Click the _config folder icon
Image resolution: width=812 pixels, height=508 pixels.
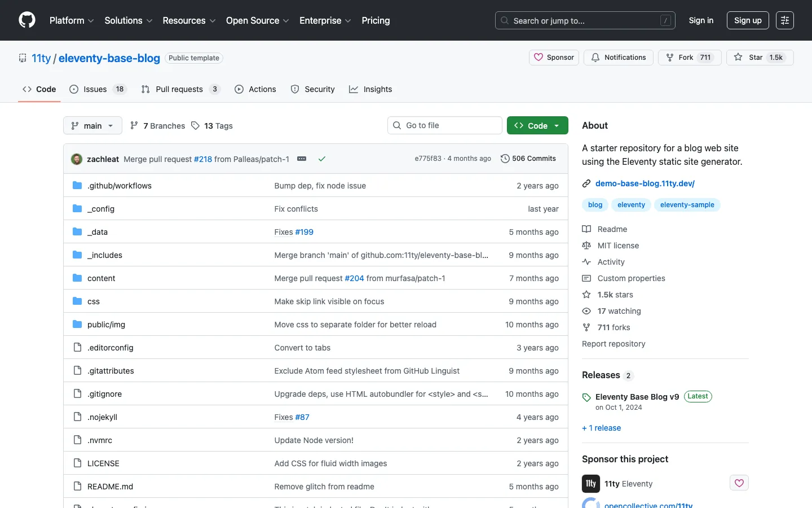coord(77,208)
